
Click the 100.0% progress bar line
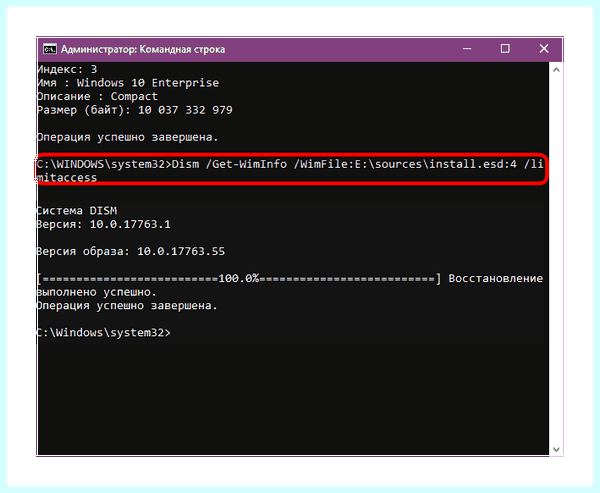[x=240, y=279]
